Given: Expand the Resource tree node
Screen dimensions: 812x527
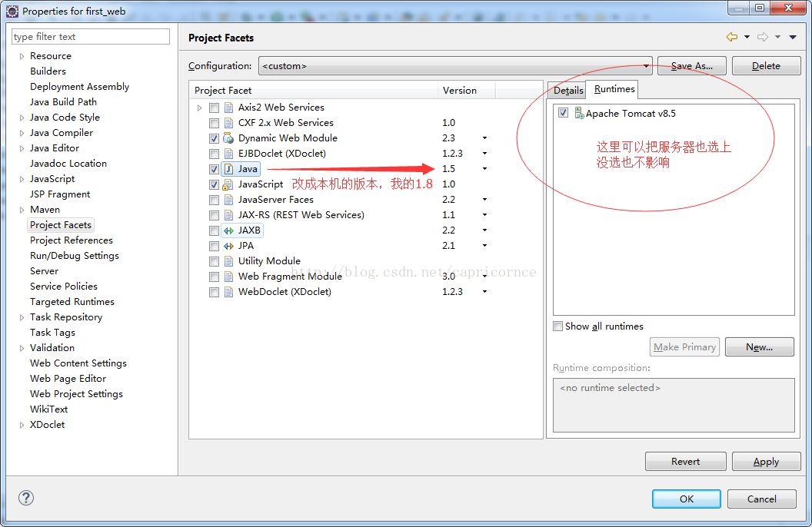Looking at the screenshot, I should click(x=22, y=56).
